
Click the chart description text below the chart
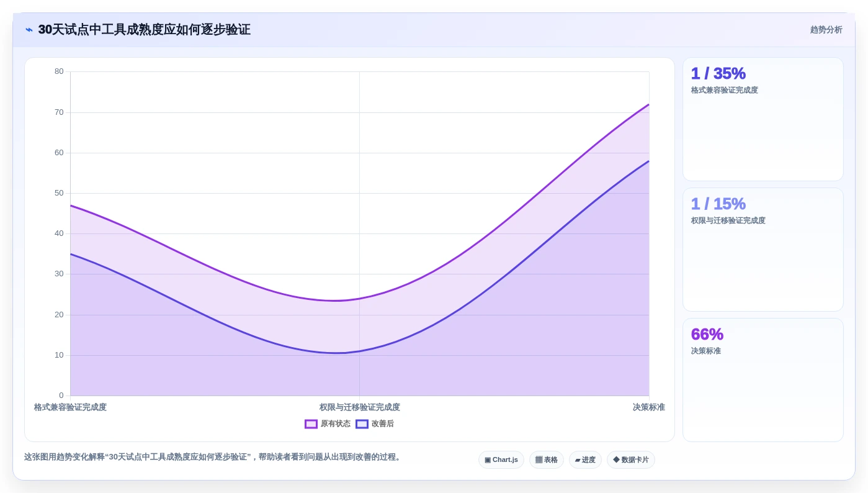point(214,457)
